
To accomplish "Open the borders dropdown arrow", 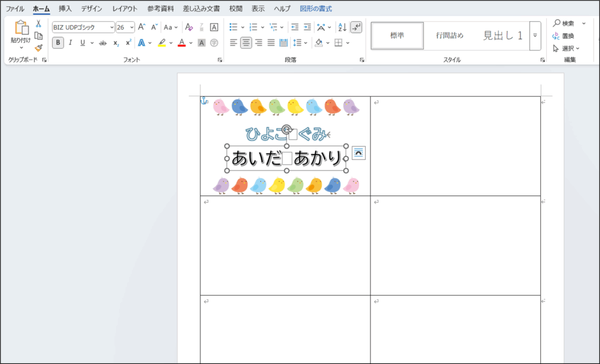I will point(348,43).
